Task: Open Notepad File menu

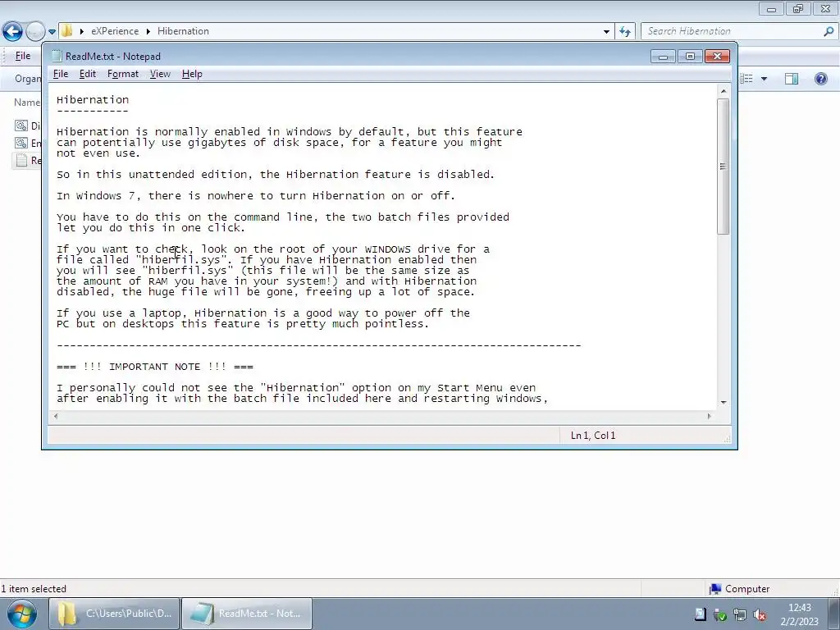Action: [61, 74]
